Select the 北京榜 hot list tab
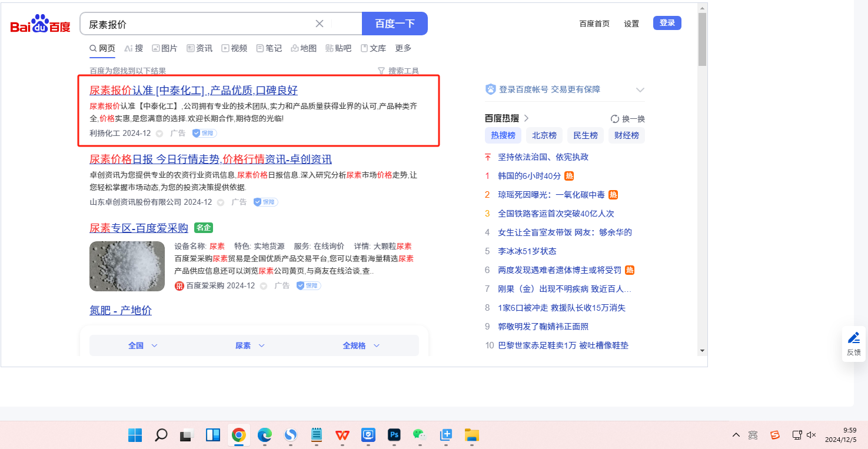 pos(544,135)
